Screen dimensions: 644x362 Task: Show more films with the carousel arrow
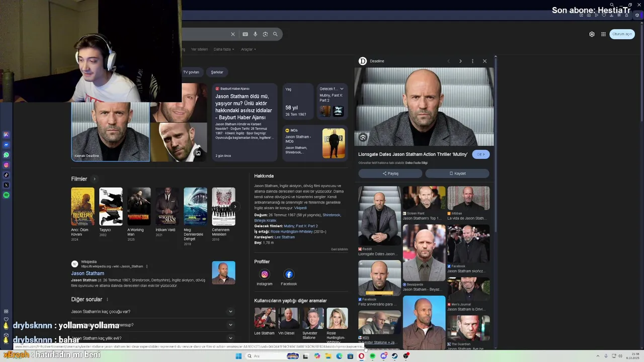tap(234, 206)
